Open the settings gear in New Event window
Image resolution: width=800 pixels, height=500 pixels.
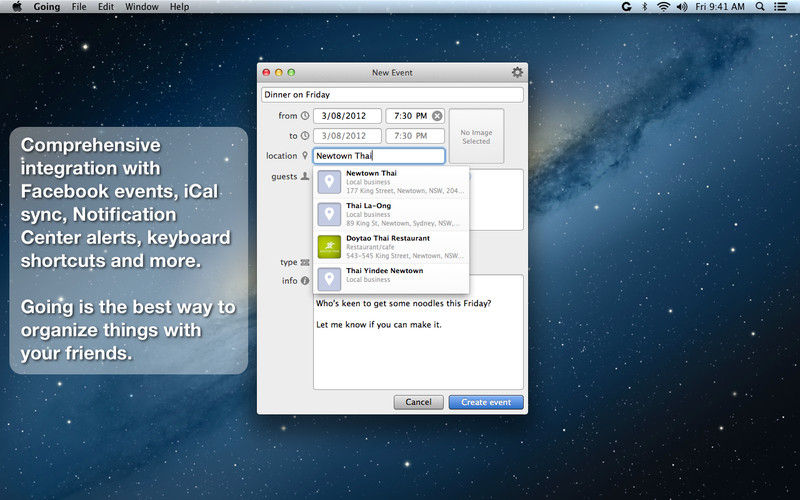point(517,72)
